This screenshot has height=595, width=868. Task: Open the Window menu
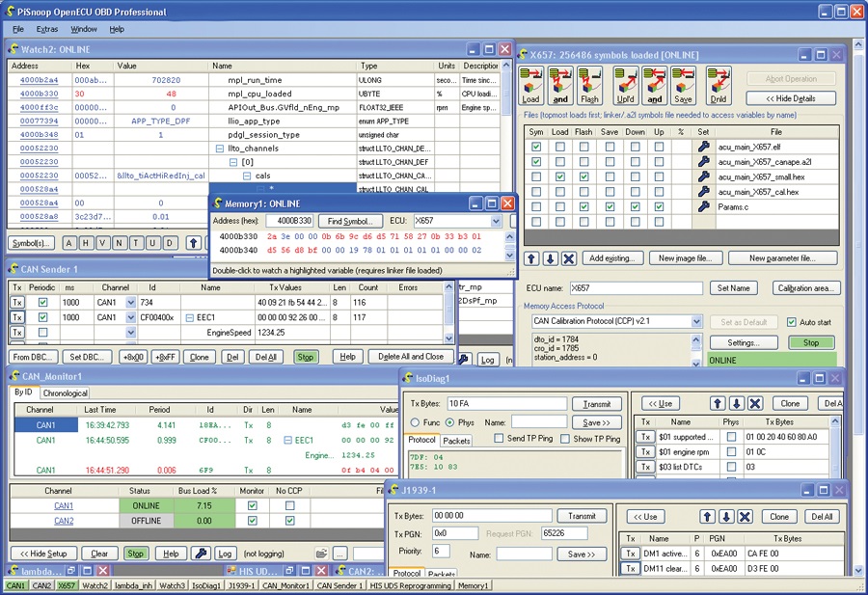point(84,29)
